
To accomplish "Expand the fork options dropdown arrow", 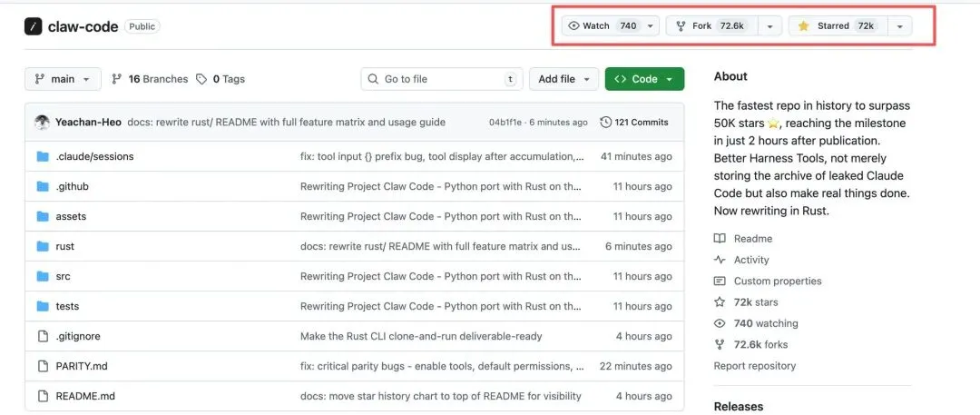I will [x=769, y=26].
